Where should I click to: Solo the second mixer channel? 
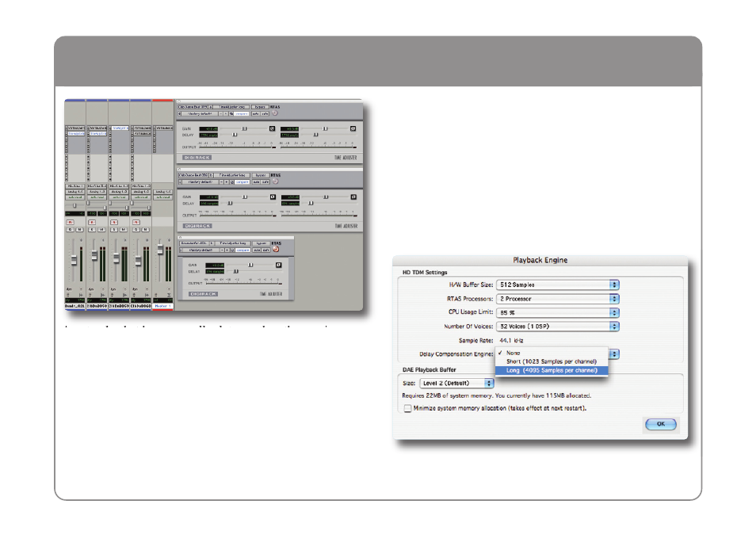point(92,230)
